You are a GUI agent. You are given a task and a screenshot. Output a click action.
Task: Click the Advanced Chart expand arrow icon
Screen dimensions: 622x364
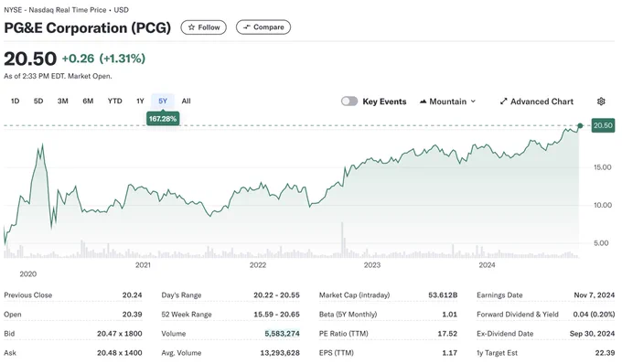(x=503, y=102)
